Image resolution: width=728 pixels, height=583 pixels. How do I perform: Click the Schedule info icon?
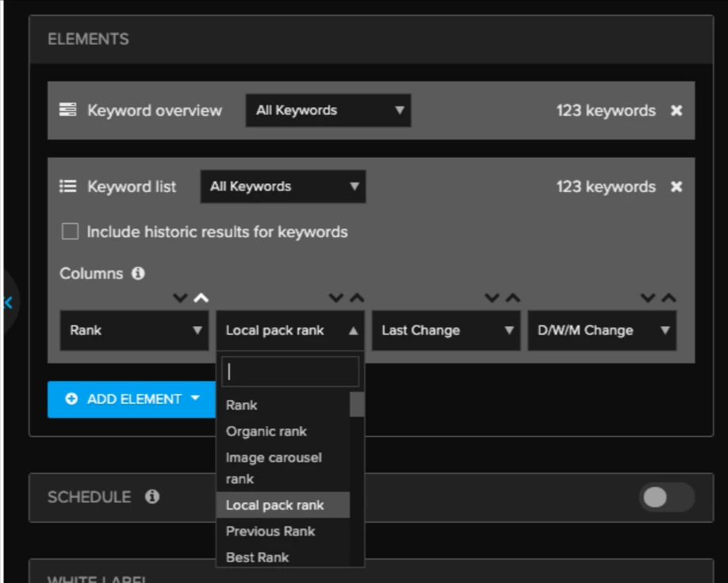click(x=151, y=497)
